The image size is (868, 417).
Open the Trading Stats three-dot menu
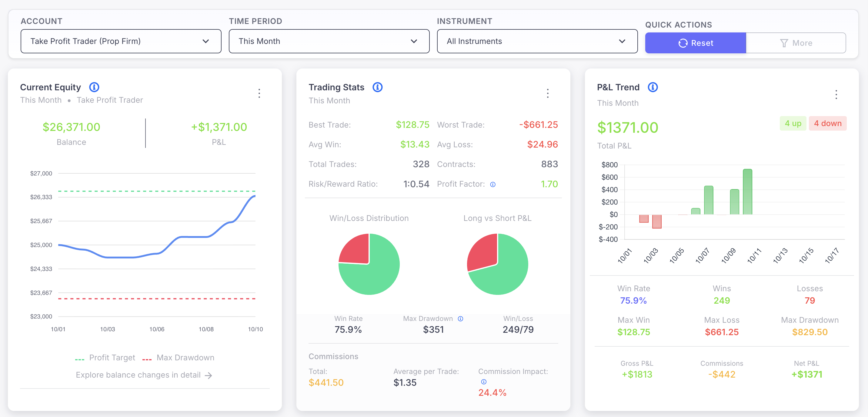[x=548, y=93]
